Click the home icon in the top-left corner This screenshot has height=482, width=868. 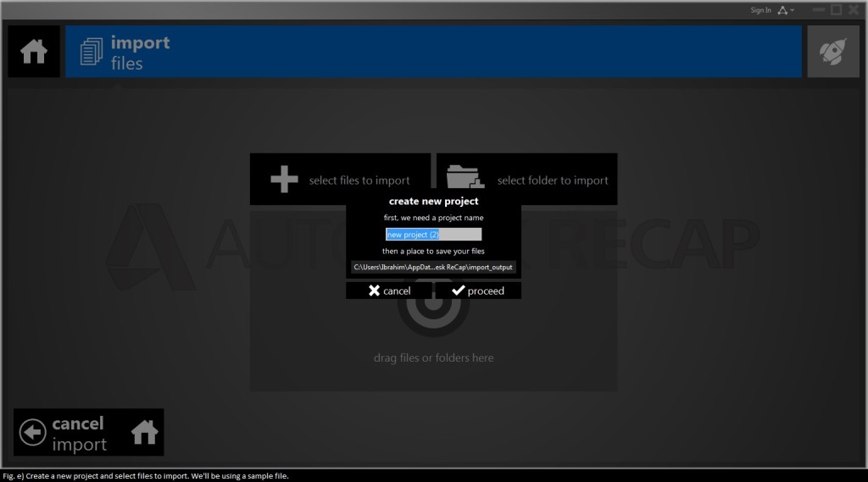(x=34, y=52)
